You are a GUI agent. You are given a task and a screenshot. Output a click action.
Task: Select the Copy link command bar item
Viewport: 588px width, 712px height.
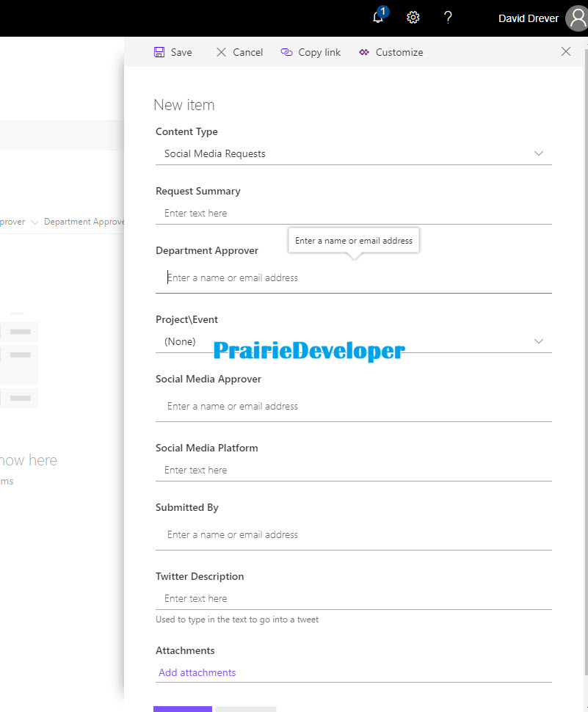tap(311, 52)
